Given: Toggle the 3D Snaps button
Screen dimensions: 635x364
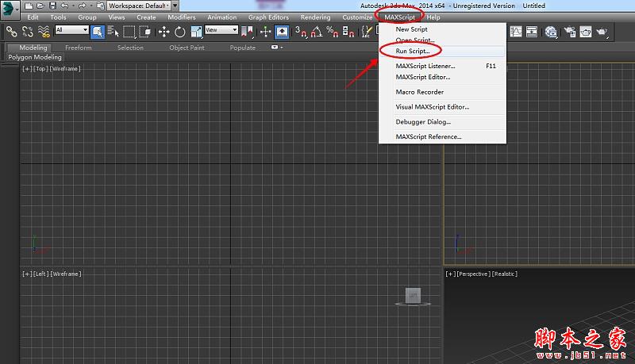Looking at the screenshot, I should point(302,32).
